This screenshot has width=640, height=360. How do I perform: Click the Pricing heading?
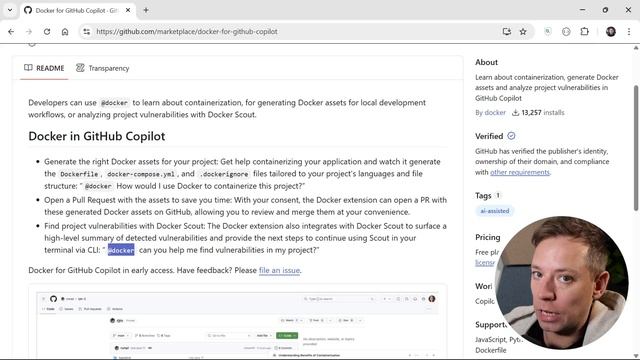(487, 237)
